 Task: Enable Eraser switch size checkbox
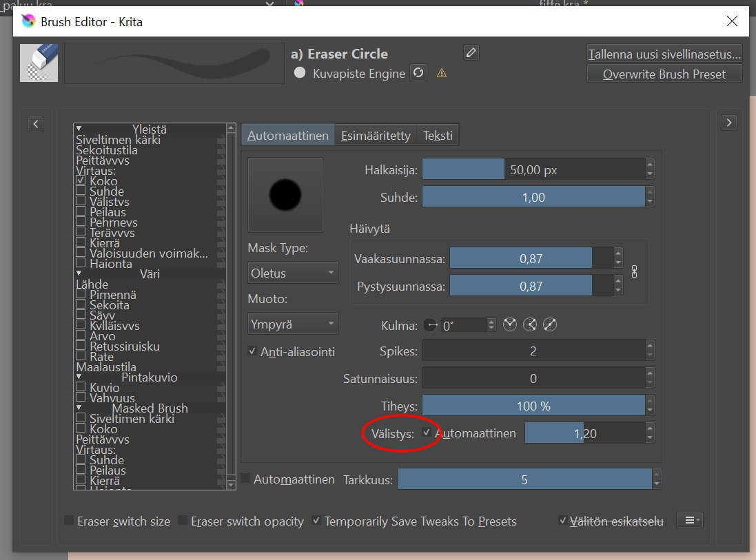[69, 521]
